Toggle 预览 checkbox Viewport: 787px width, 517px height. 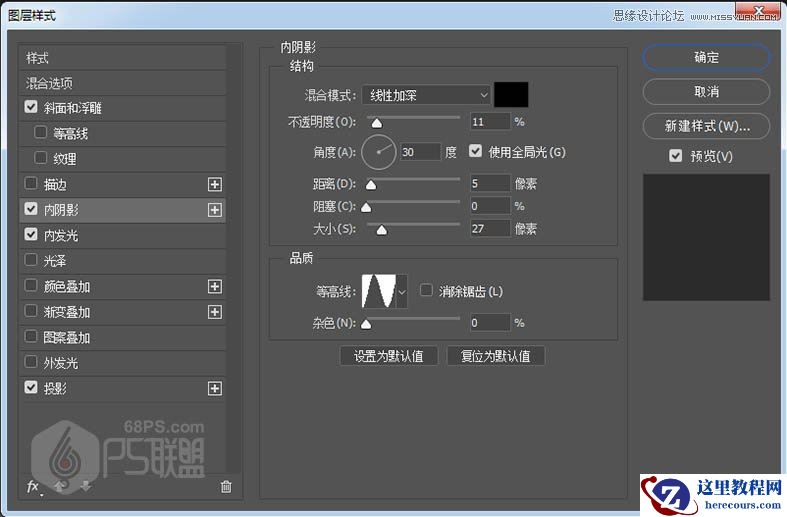click(x=676, y=156)
